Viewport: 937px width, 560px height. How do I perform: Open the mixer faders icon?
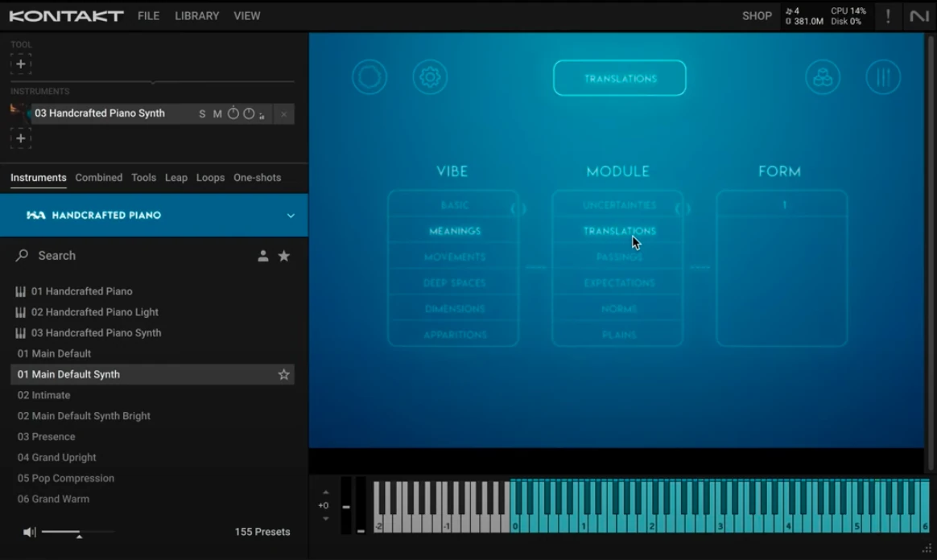(x=883, y=77)
